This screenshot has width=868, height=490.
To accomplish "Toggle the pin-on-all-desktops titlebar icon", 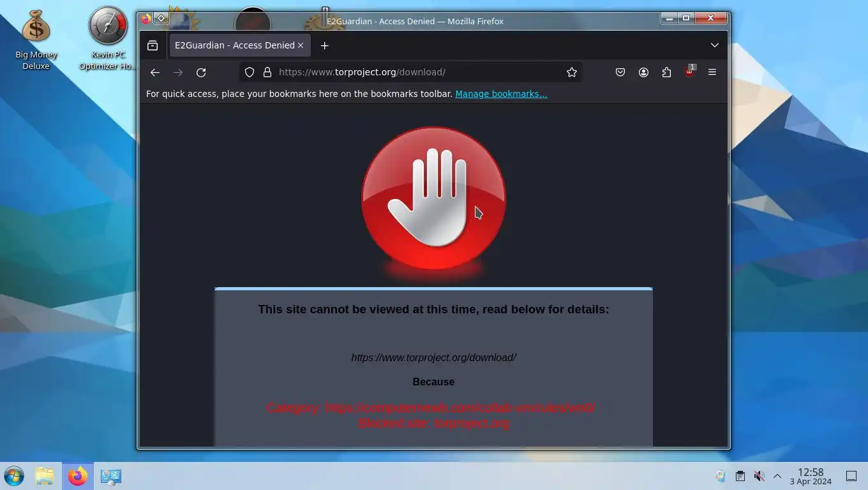I will 161,19.
